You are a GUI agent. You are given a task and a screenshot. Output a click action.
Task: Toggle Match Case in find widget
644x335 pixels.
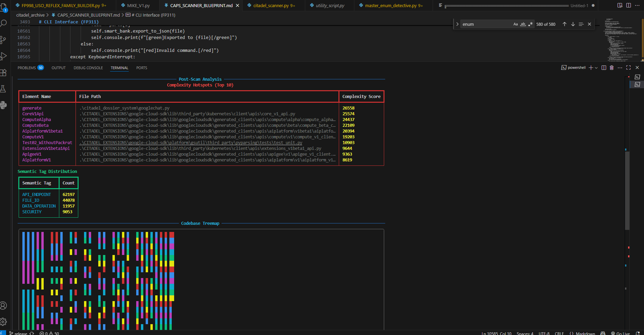[x=516, y=24]
